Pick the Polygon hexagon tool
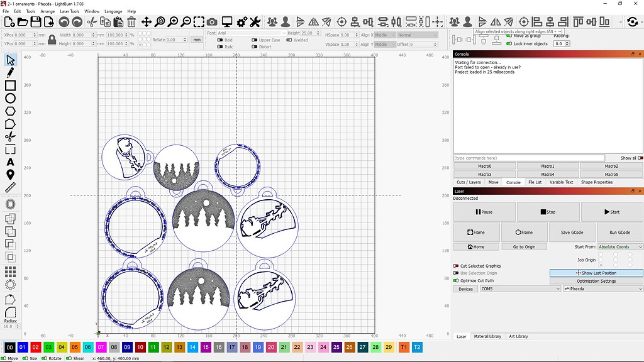This screenshot has height=362, width=644. tap(10, 111)
